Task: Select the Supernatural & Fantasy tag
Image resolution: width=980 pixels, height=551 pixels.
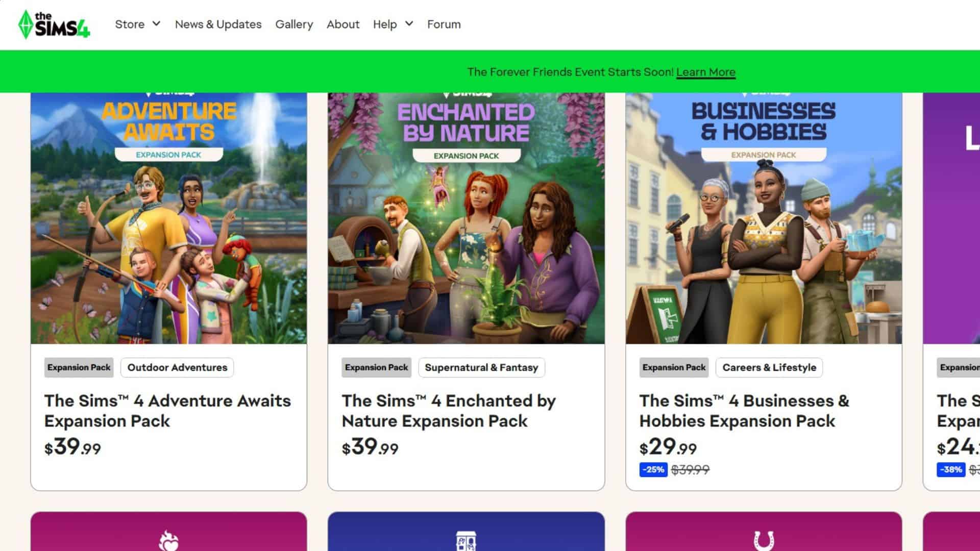Action: [x=481, y=367]
